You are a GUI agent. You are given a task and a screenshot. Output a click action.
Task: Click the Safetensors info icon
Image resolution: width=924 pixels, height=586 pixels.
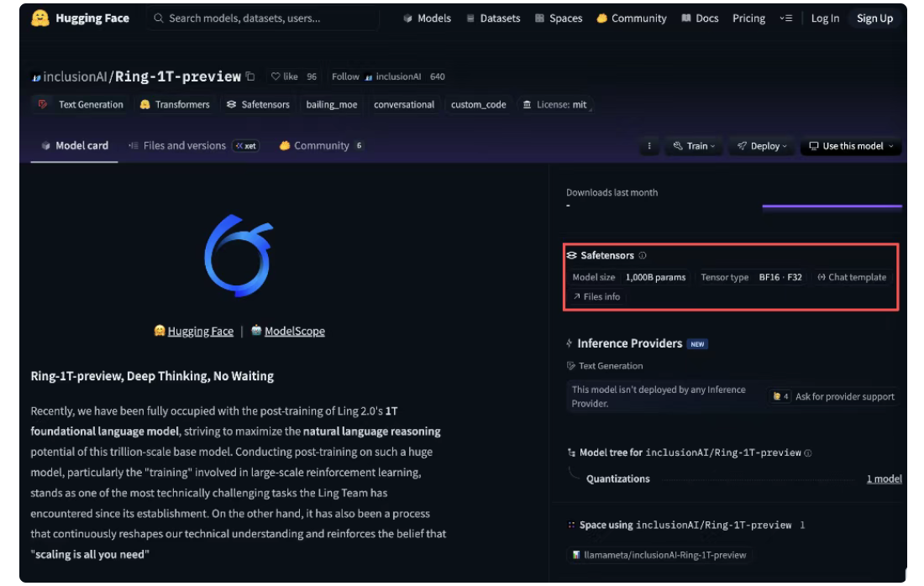(643, 255)
